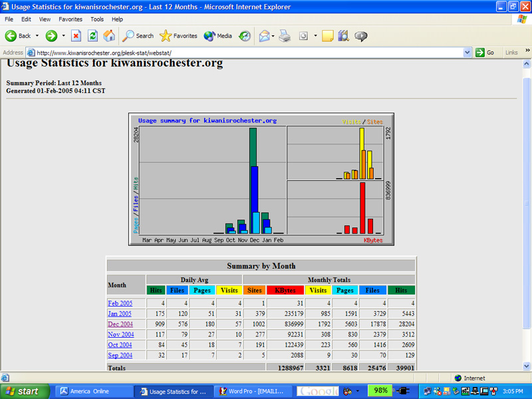The width and height of the screenshot is (532, 399).
Task: Open the Forward history dropdown arrow
Action: (63, 36)
